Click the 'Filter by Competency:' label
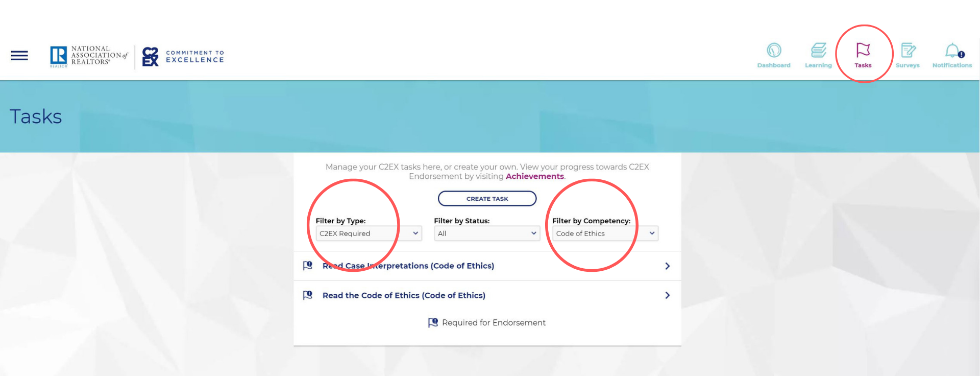The height and width of the screenshot is (376, 980). pyautogui.click(x=592, y=221)
